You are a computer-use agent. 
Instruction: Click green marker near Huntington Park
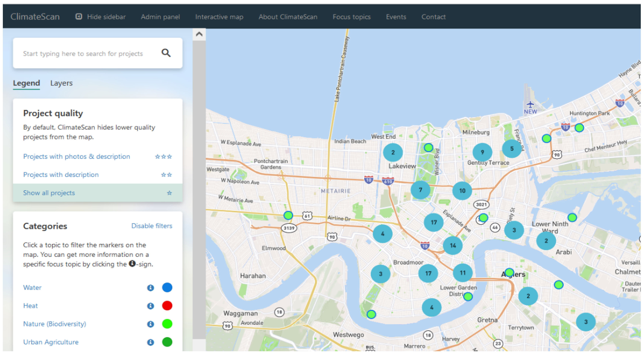point(579,128)
